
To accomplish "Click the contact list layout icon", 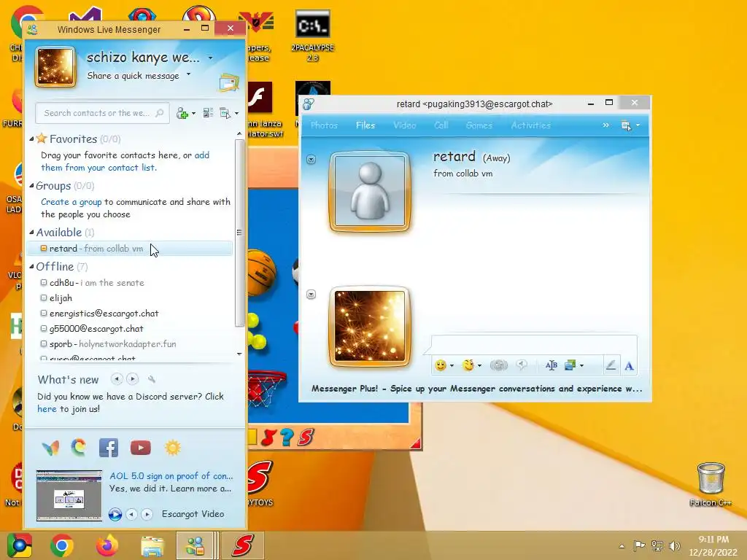I will tap(208, 113).
